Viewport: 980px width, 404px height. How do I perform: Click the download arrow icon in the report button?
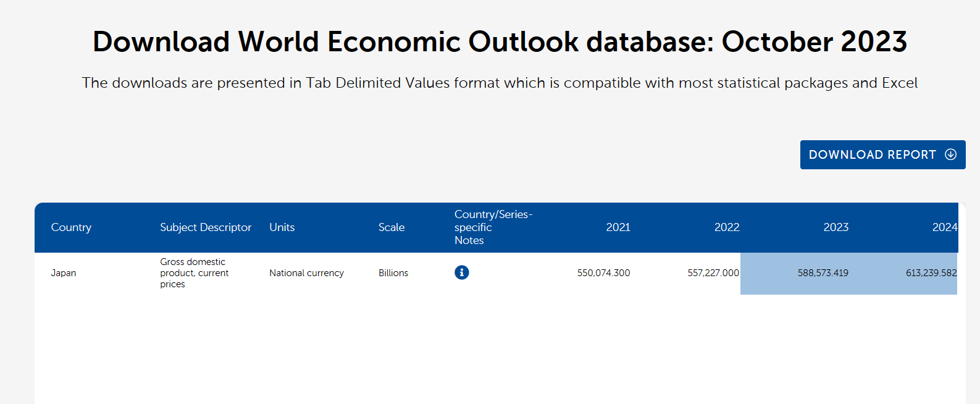(x=951, y=154)
